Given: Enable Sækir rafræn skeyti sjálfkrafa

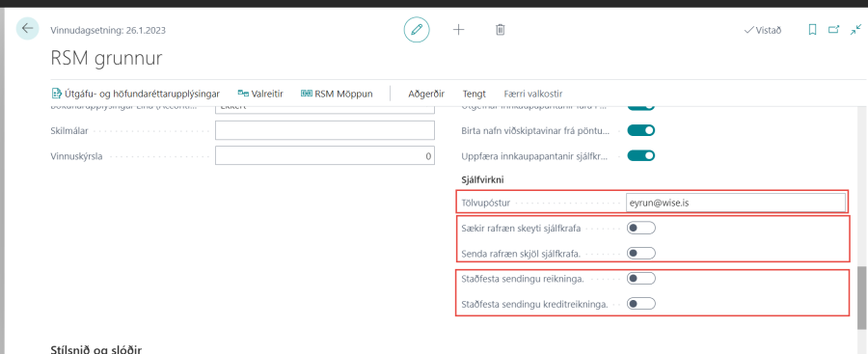Looking at the screenshot, I should pos(641,228).
